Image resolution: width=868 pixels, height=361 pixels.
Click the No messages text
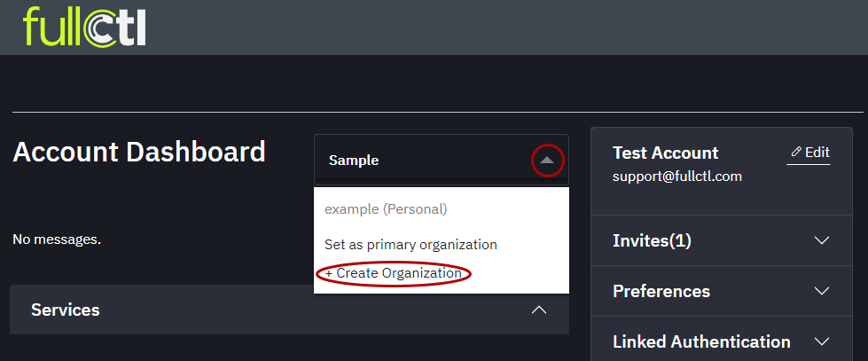[x=57, y=239]
